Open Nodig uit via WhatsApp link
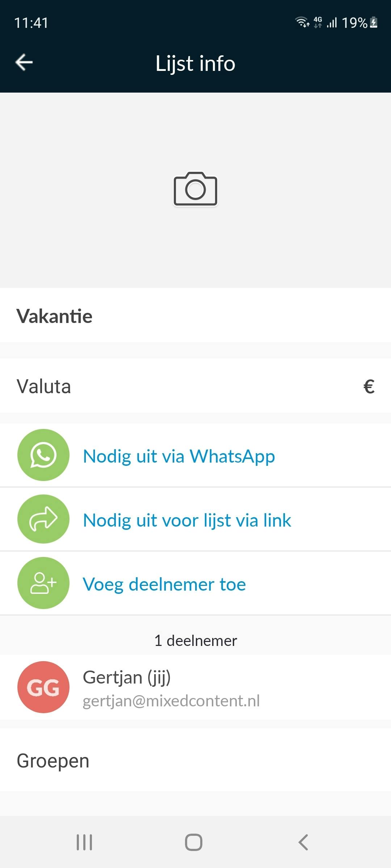Screen dimensions: 391x868 click(x=179, y=456)
